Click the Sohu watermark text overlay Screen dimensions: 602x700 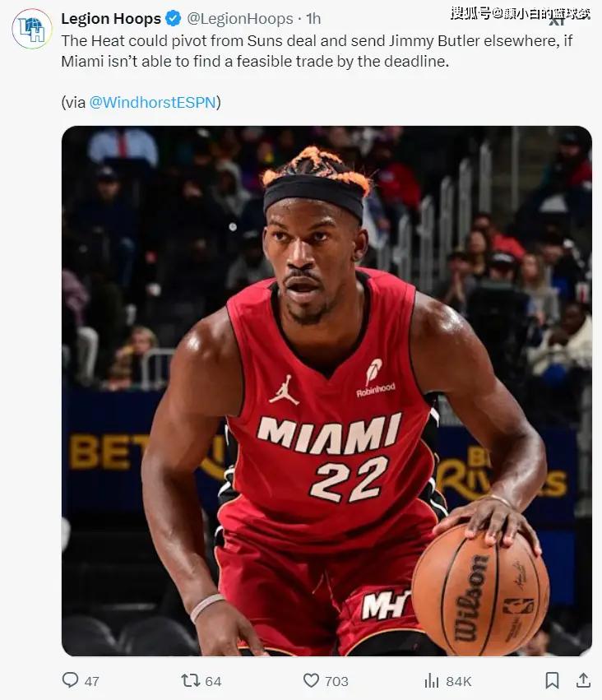tap(520, 13)
